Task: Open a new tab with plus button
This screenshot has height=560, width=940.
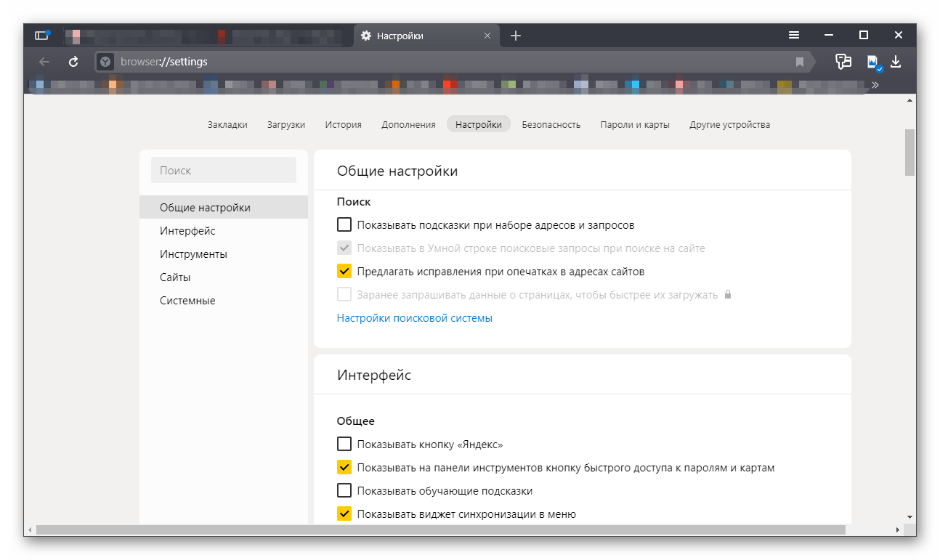Action: point(516,36)
